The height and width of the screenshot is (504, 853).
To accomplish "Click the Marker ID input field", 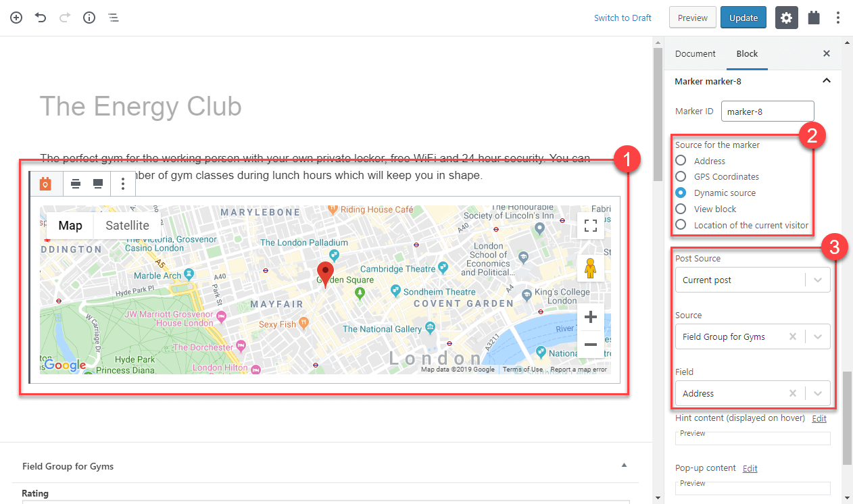I will click(767, 111).
